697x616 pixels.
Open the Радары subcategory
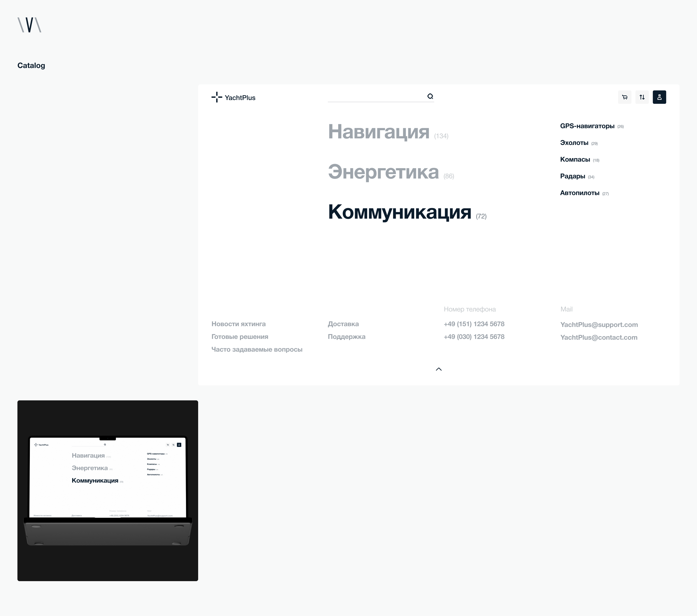pos(572,176)
